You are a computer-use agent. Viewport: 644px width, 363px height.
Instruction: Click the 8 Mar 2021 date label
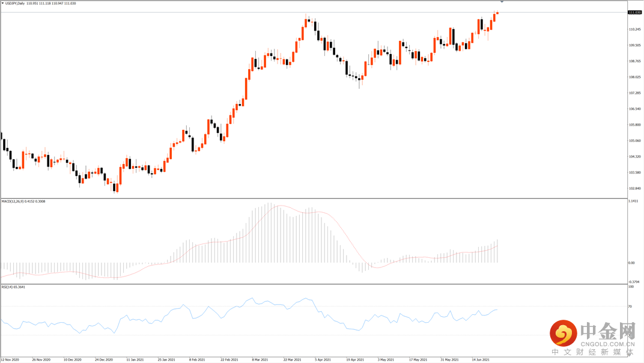(x=260, y=360)
